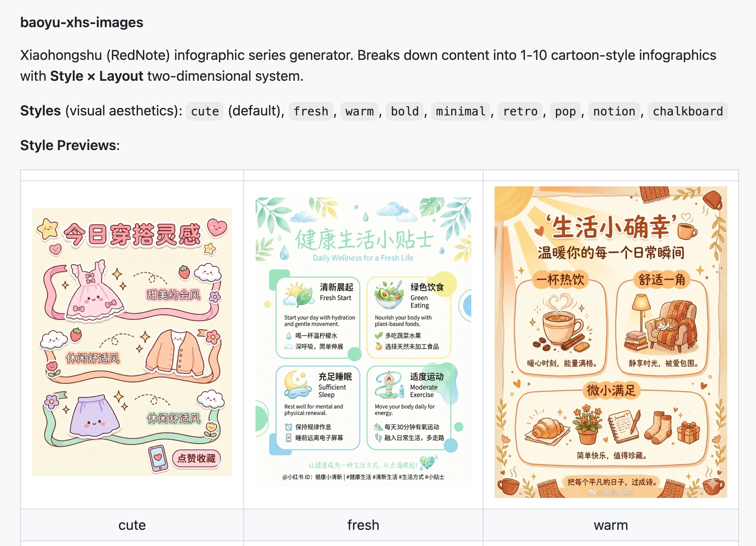The height and width of the screenshot is (546, 756).
Task: Click the 'chalkboard' inline code tag
Action: click(x=688, y=111)
